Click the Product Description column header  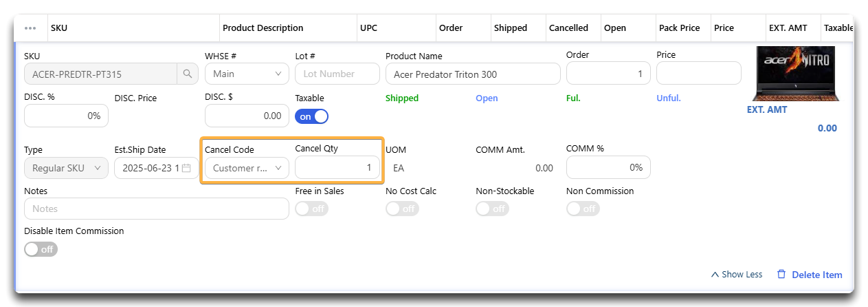(263, 28)
